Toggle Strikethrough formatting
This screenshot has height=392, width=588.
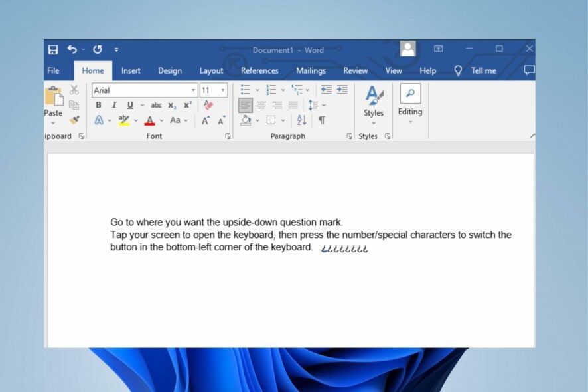click(156, 105)
